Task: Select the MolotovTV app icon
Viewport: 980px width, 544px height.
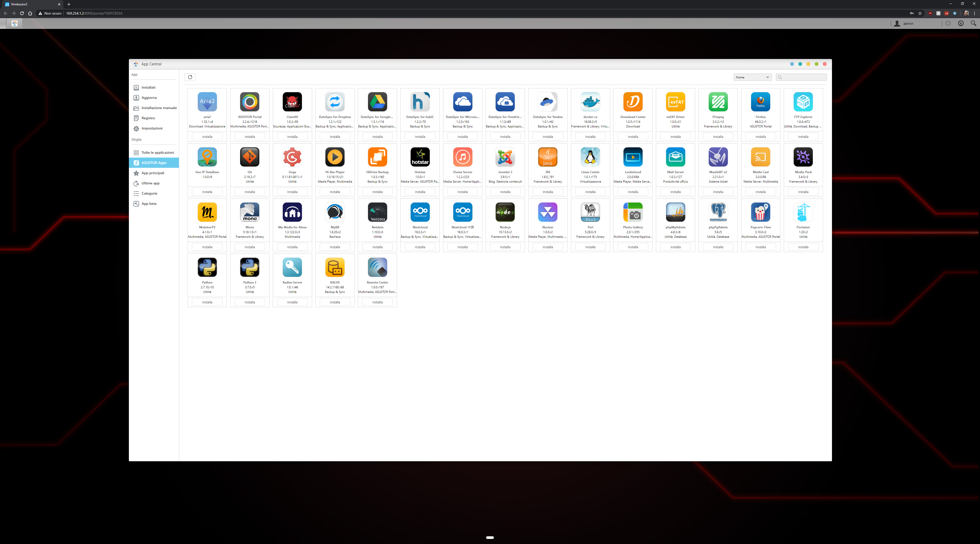Action: click(x=207, y=212)
